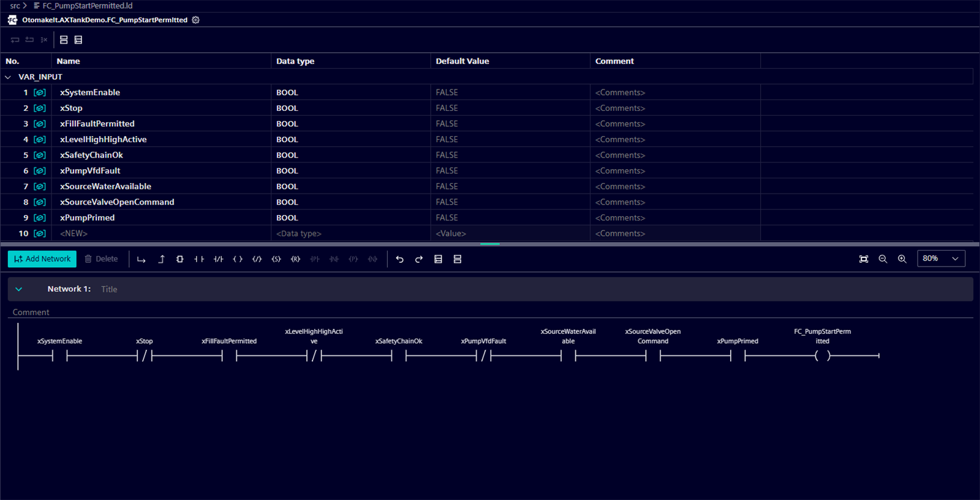Image resolution: width=980 pixels, height=500 pixels.
Task: Insert an open branch in ladder toolbar
Action: tap(141, 259)
